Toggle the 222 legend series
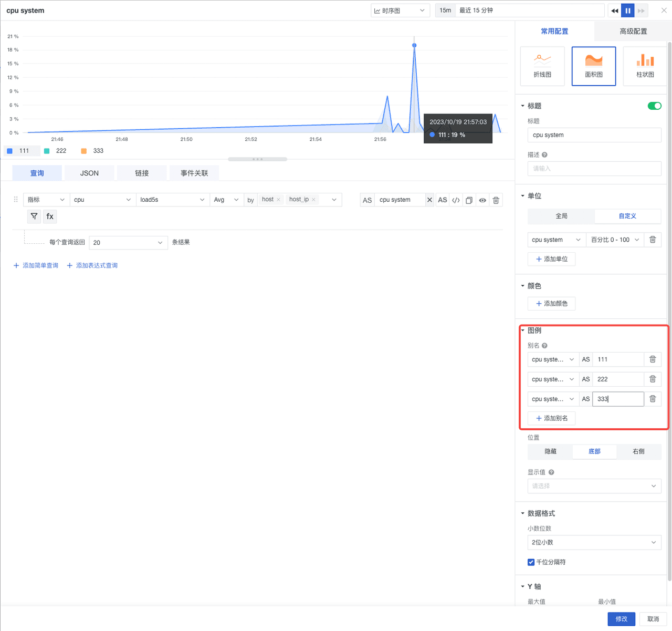Image resolution: width=672 pixels, height=631 pixels. coord(56,151)
